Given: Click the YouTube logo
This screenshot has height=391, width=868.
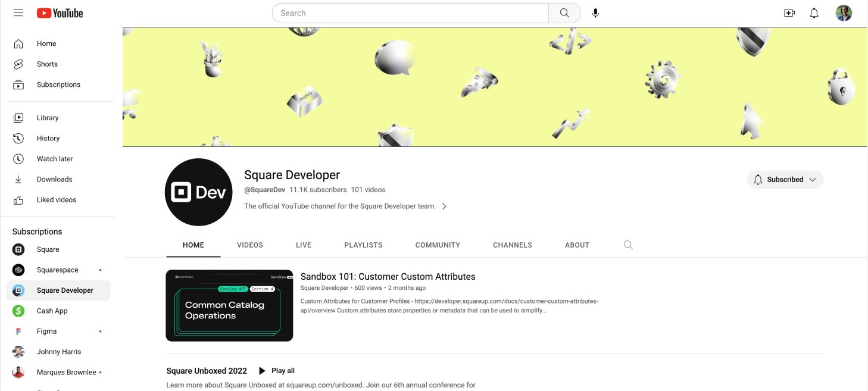Looking at the screenshot, I should point(60,13).
